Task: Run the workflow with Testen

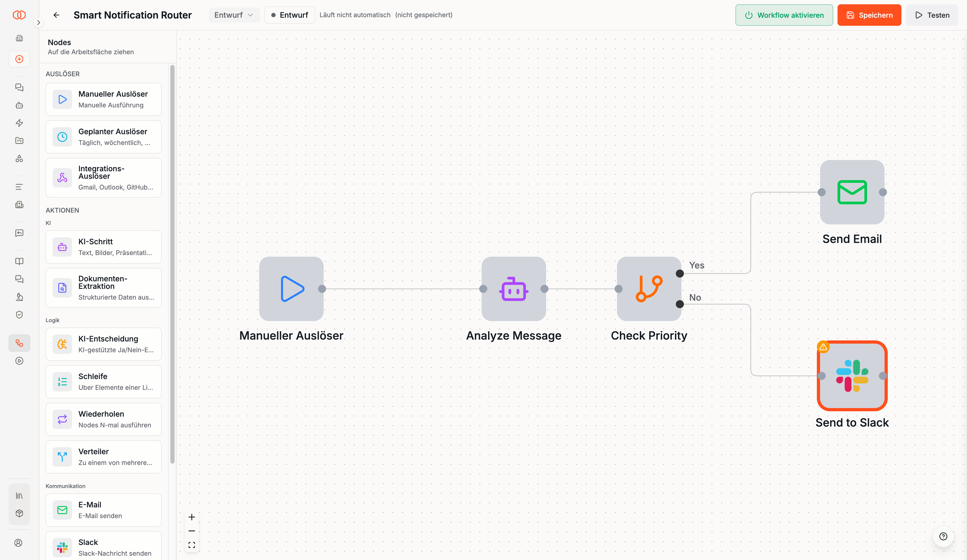Action: click(x=932, y=15)
